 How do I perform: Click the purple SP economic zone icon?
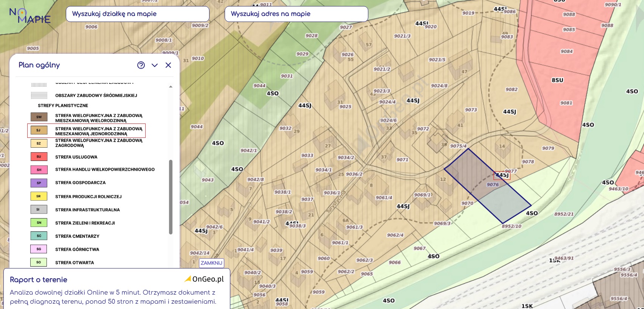[x=39, y=183]
